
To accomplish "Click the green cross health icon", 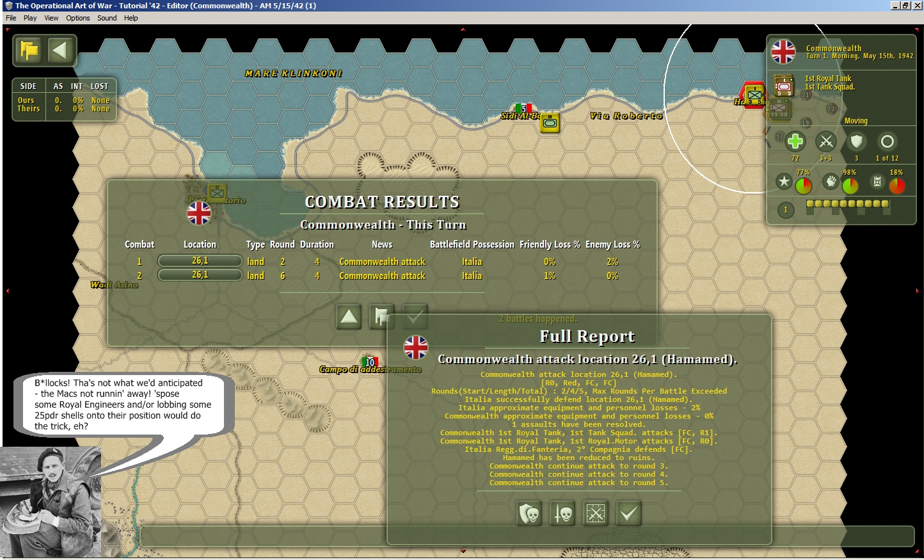I will [x=795, y=141].
